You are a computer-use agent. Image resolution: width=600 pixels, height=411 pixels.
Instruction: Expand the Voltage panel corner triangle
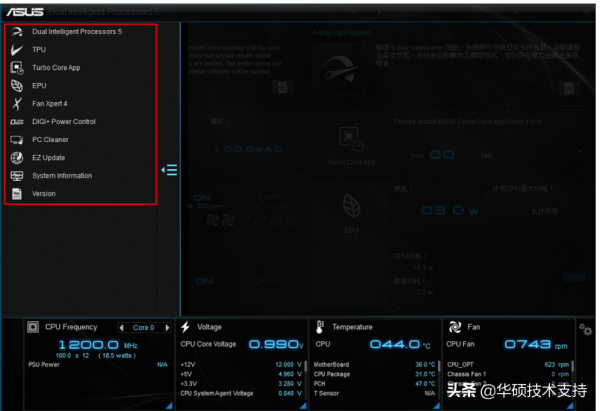[x=305, y=407]
